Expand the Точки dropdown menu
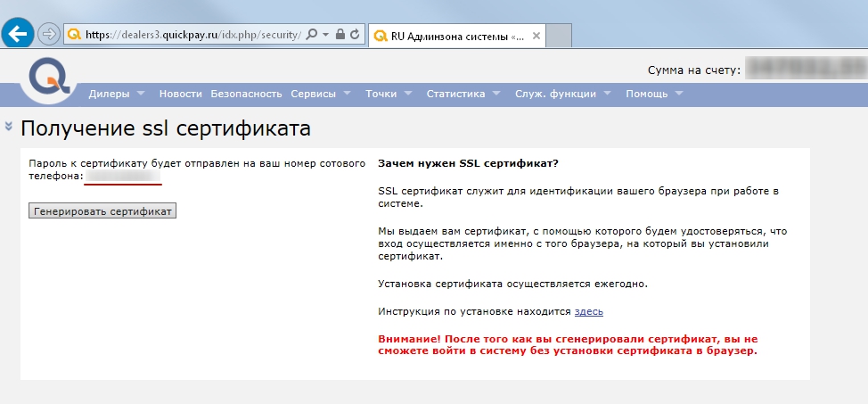This screenshot has width=868, height=404. coord(389,94)
